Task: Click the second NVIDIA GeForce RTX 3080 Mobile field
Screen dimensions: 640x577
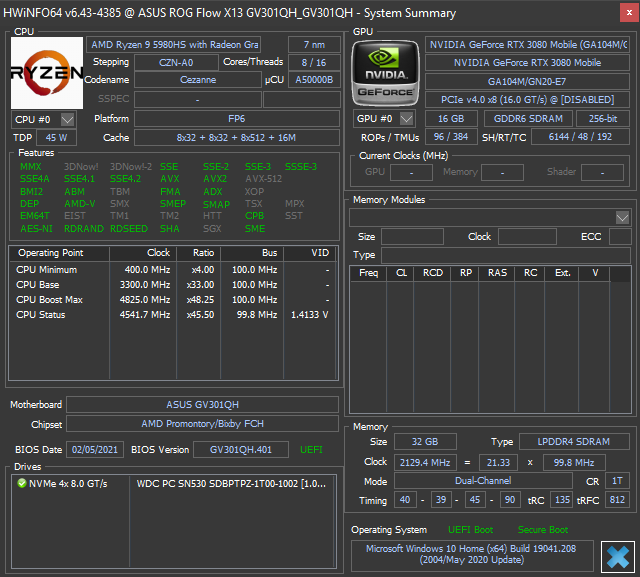Action: [x=527, y=62]
